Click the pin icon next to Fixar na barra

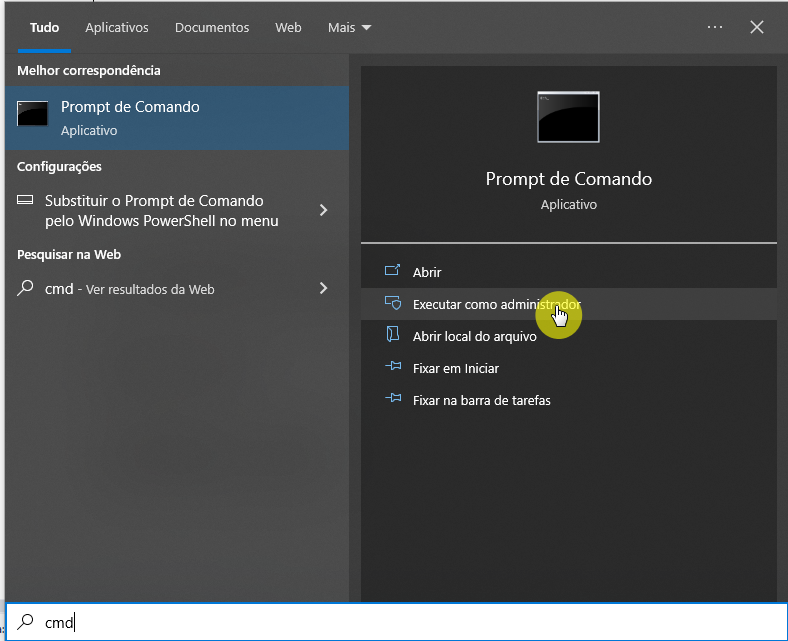coord(393,398)
